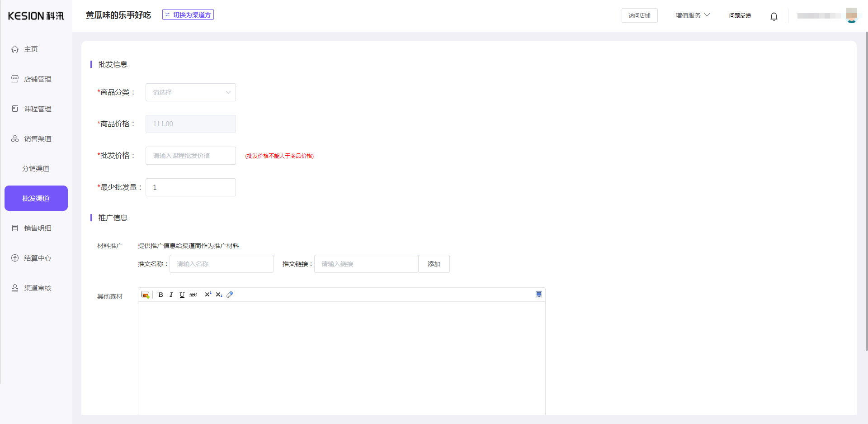The width and height of the screenshot is (868, 424).
Task: Open 分销渠道 in the sidebar
Action: tap(36, 169)
